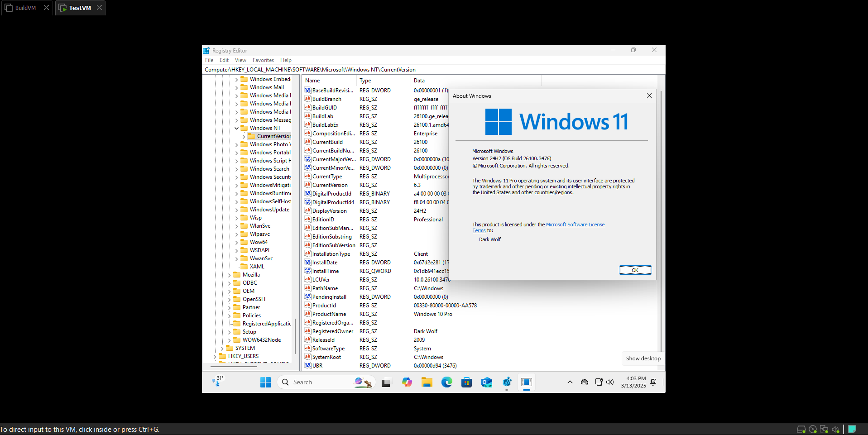Image resolution: width=868 pixels, height=435 pixels.
Task: Expand the Policies key
Action: pyautogui.click(x=229, y=315)
